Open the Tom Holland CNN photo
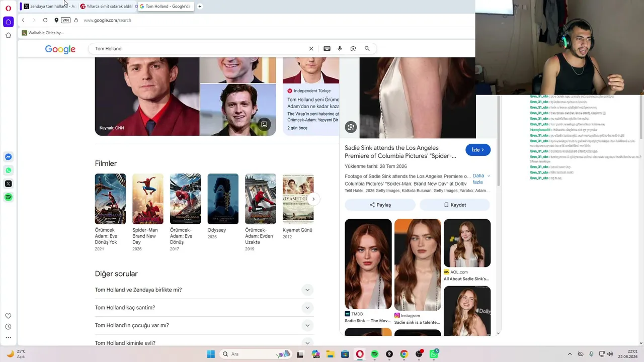This screenshot has height=362, width=644. coord(147,97)
